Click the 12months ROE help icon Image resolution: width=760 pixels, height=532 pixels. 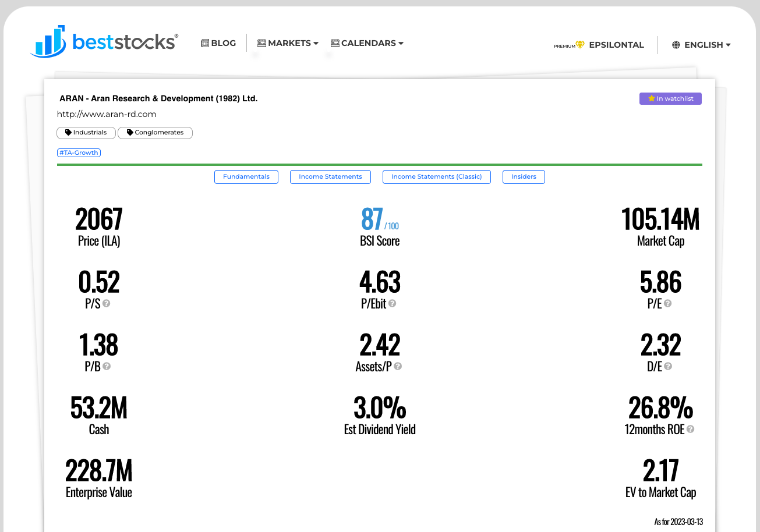(x=690, y=430)
